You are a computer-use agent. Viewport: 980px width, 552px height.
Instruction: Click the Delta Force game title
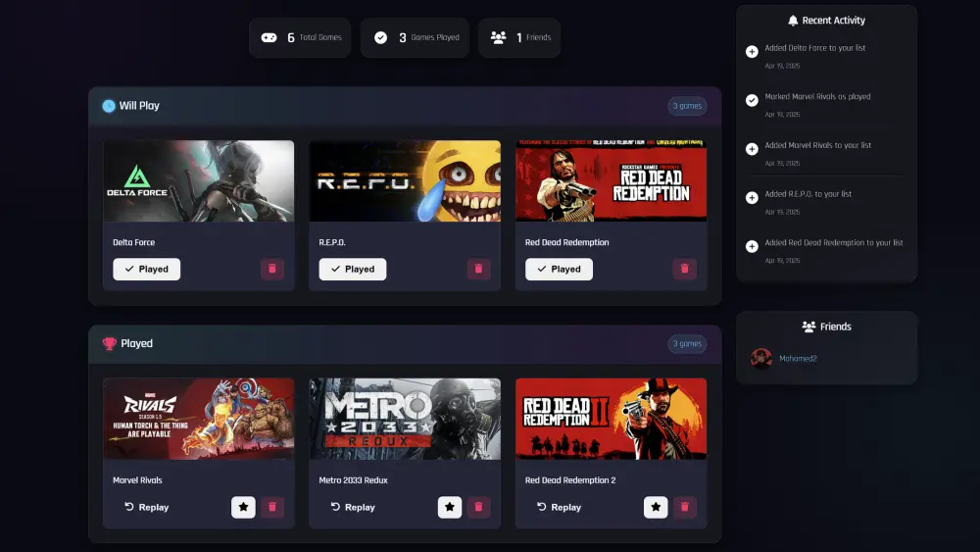click(133, 242)
